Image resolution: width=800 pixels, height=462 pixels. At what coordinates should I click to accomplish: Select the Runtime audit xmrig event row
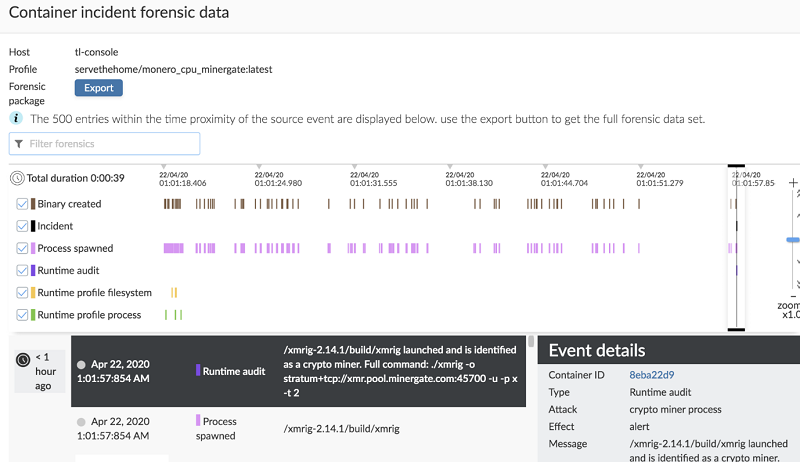coord(300,370)
